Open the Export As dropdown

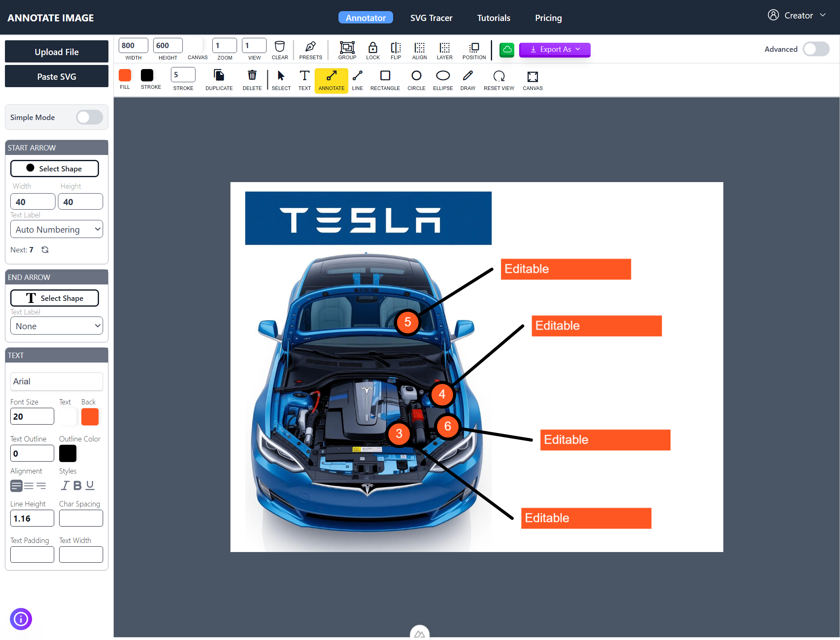point(555,49)
